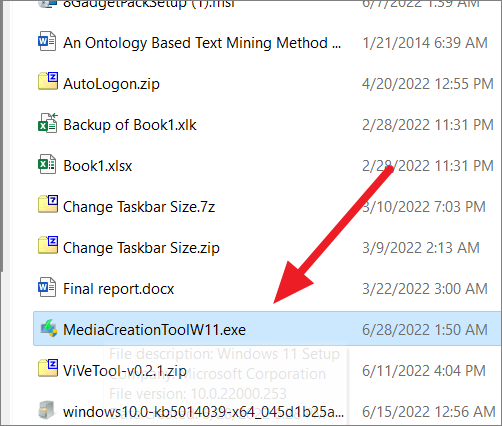Image resolution: width=502 pixels, height=426 pixels.
Task: Select the Final report.docx file name
Action: (119, 289)
